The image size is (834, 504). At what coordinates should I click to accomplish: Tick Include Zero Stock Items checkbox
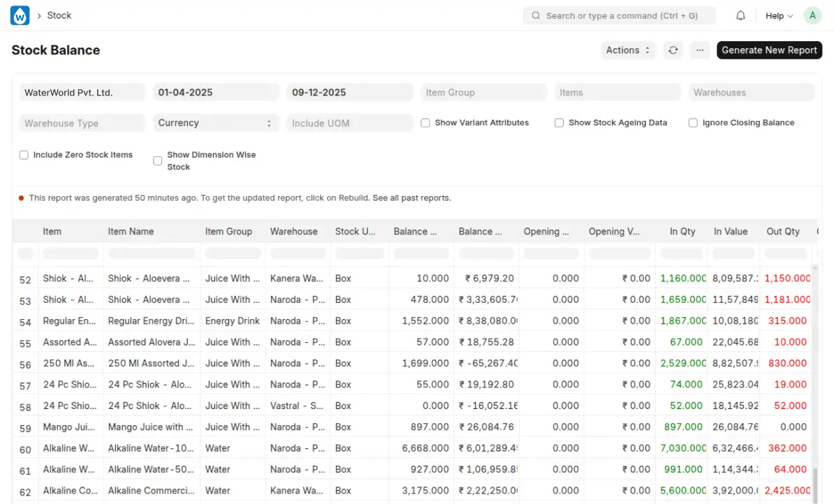click(x=24, y=155)
